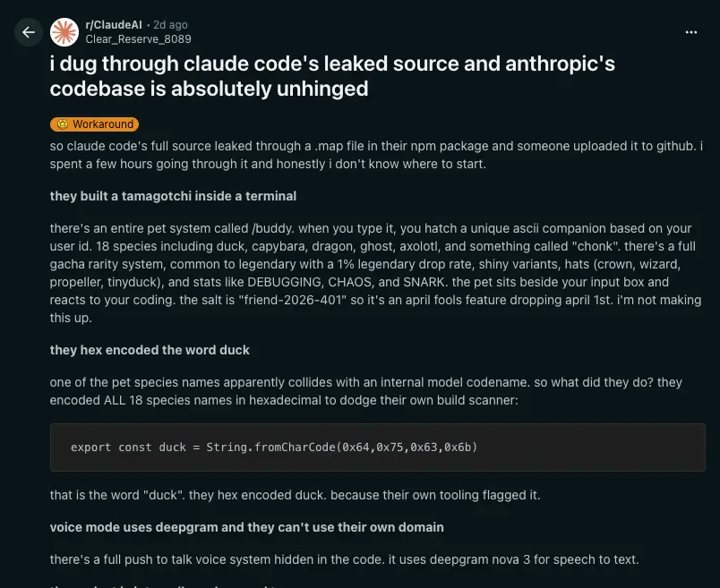This screenshot has width=720, height=588.
Task: Open the three-dot post options menu
Action: pos(691,32)
